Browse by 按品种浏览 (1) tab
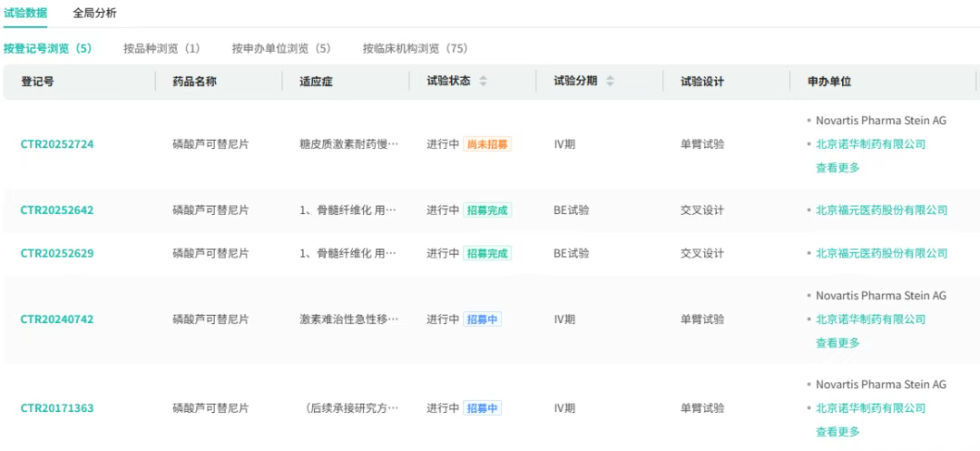Screen dimensions: 980x451 tap(162, 48)
